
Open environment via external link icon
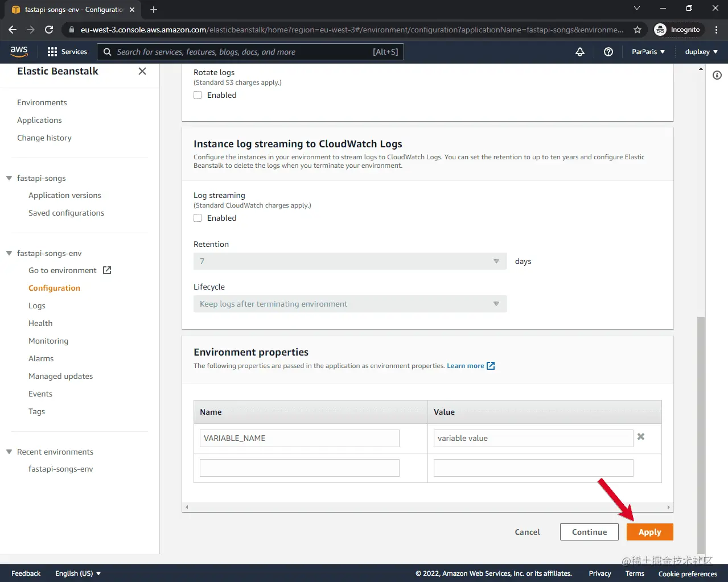coord(106,270)
